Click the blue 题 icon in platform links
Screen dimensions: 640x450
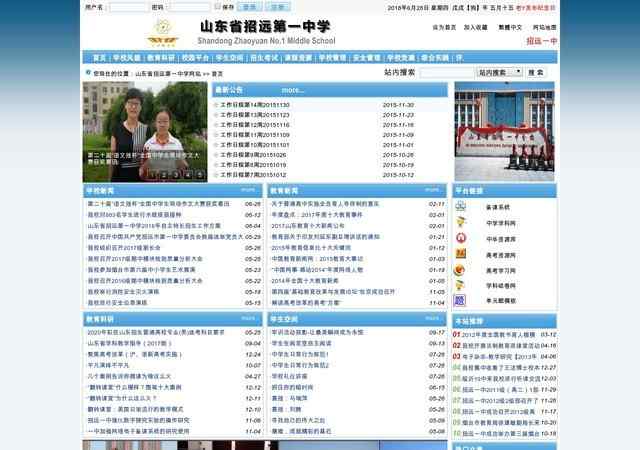460,301
